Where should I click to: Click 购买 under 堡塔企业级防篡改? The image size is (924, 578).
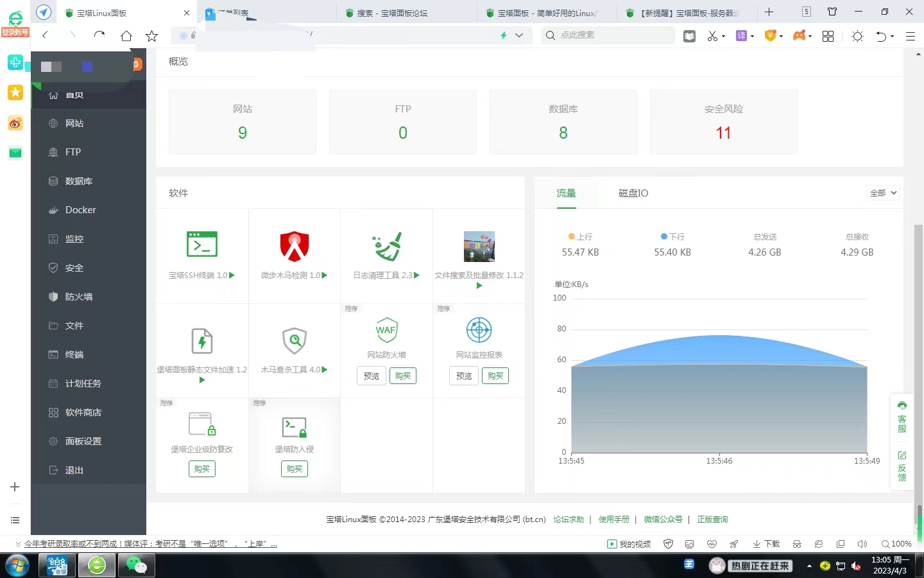click(202, 469)
